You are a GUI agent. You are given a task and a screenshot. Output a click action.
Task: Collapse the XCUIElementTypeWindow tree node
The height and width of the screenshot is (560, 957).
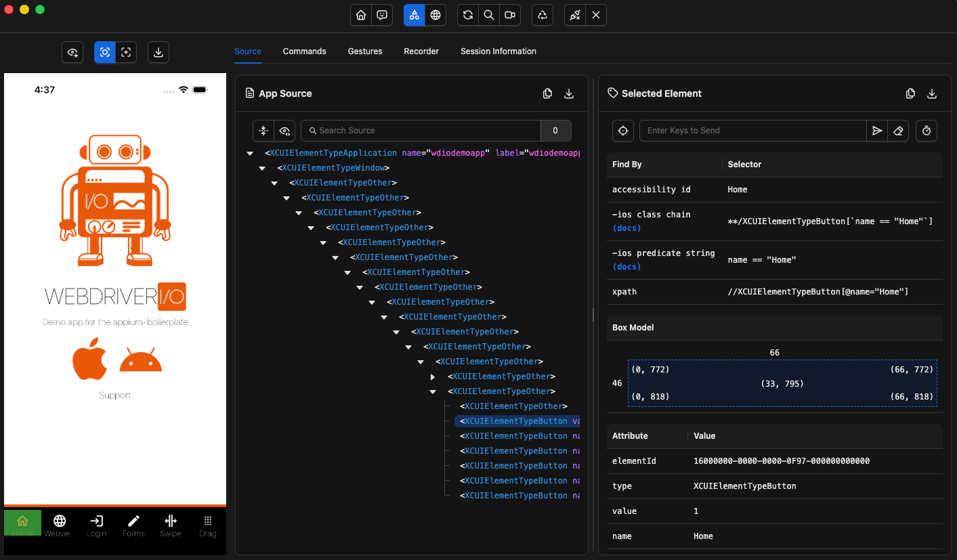click(x=263, y=168)
